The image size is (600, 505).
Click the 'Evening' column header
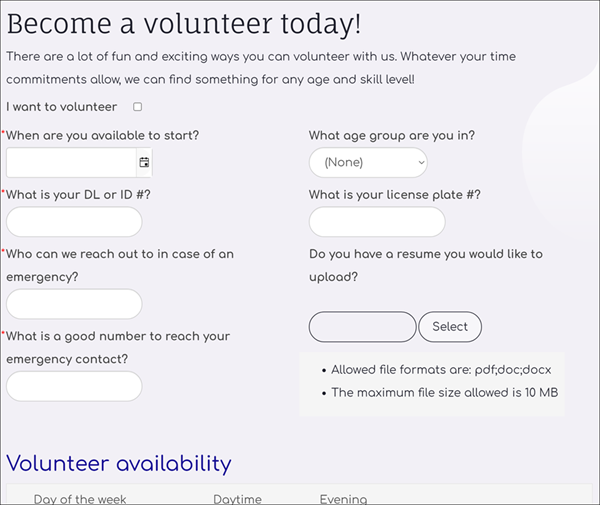pos(343,499)
